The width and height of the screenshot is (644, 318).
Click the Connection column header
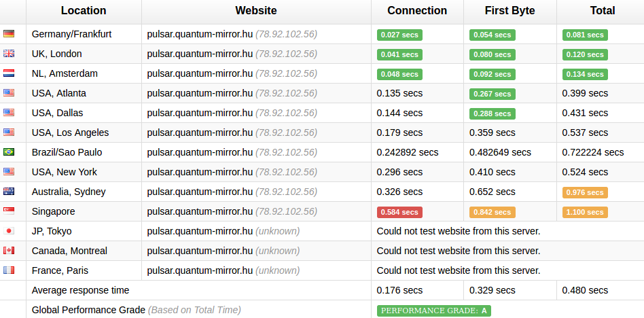point(417,11)
